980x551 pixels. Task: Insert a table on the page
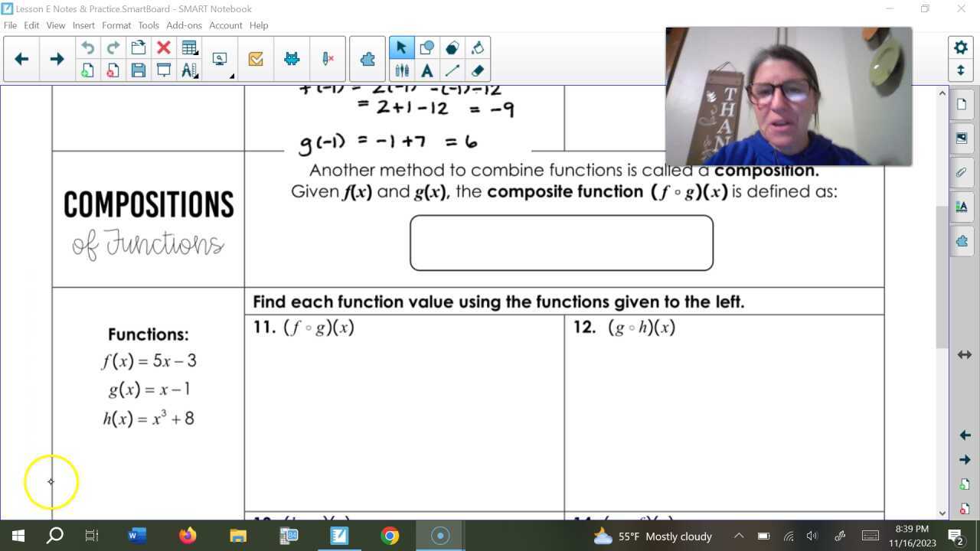pyautogui.click(x=189, y=47)
